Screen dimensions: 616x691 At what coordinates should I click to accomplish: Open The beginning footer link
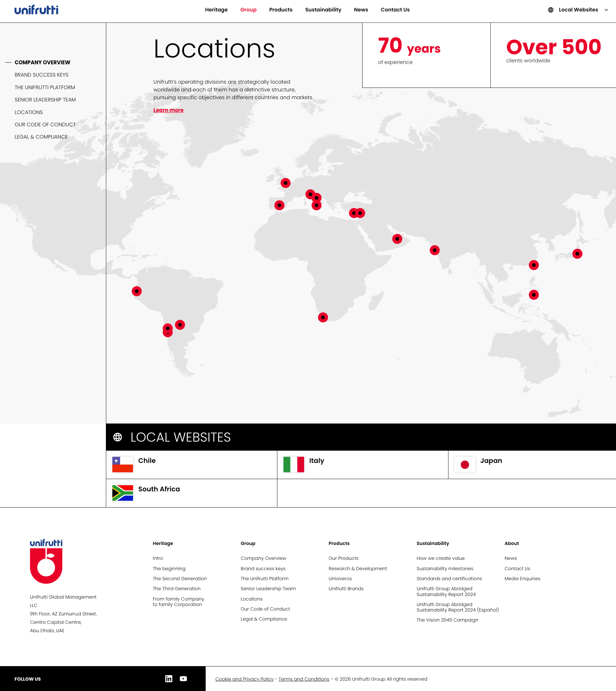(169, 568)
